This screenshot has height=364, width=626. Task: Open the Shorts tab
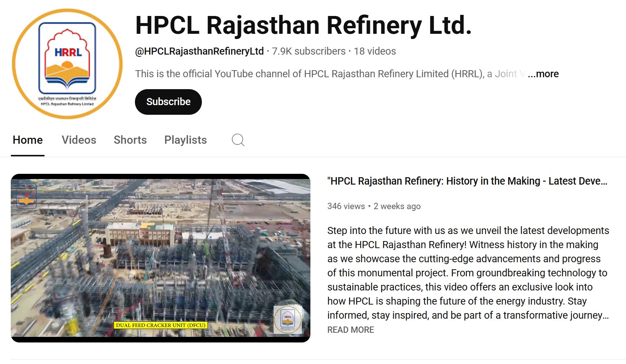click(130, 140)
